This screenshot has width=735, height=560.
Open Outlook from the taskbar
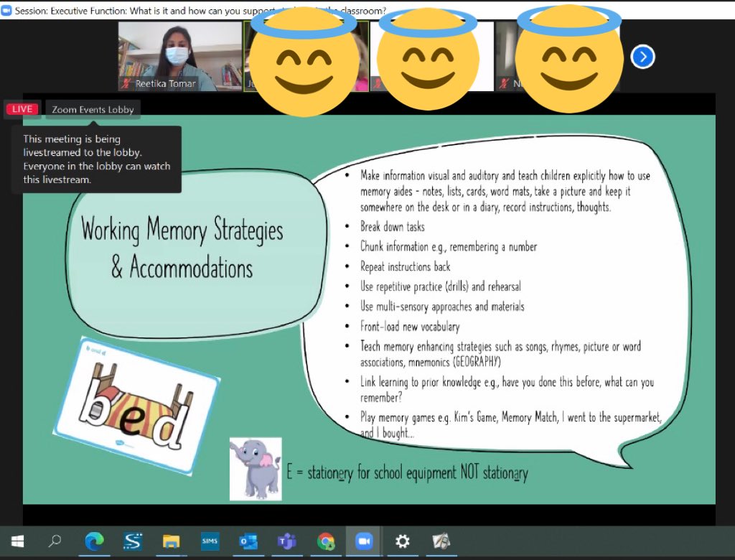(x=248, y=542)
